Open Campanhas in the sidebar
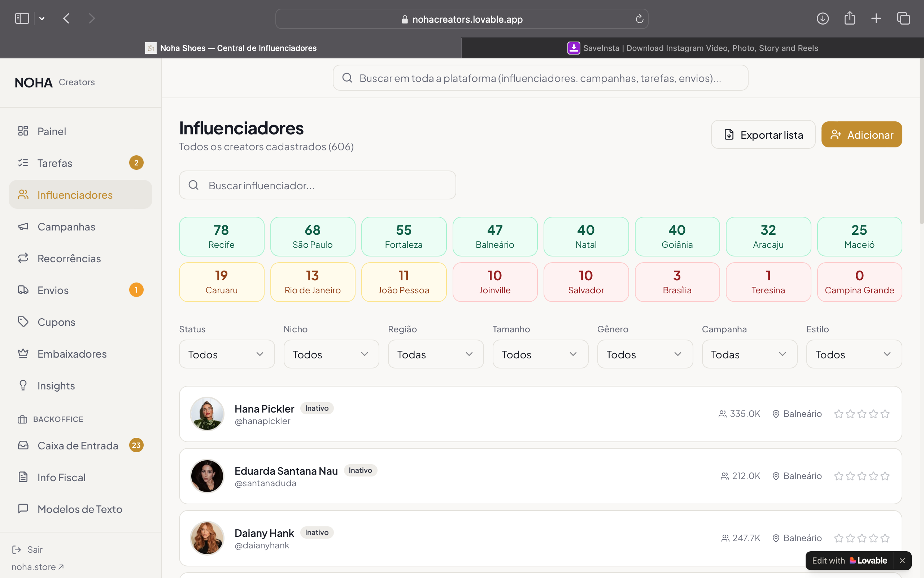924x578 pixels. [x=80, y=226]
